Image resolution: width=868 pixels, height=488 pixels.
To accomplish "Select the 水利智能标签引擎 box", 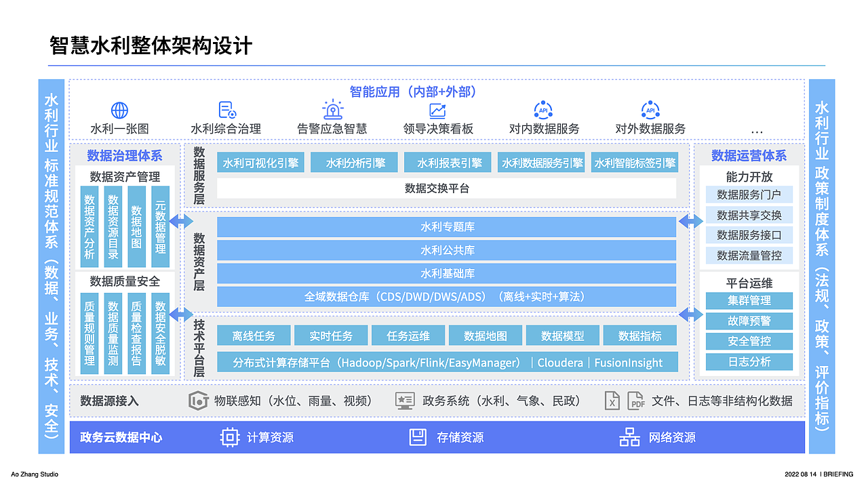I will [635, 163].
